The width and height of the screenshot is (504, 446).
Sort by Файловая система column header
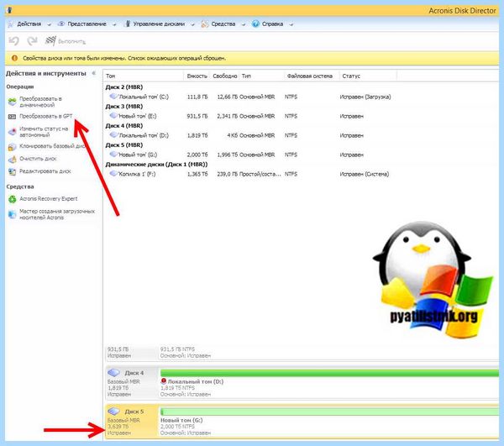tap(309, 76)
